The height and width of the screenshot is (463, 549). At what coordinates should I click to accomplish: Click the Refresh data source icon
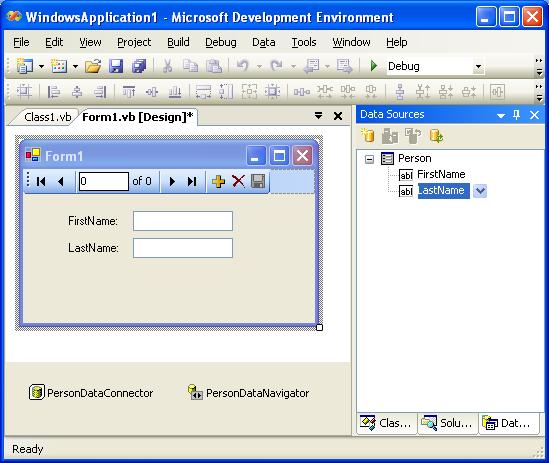click(x=436, y=136)
